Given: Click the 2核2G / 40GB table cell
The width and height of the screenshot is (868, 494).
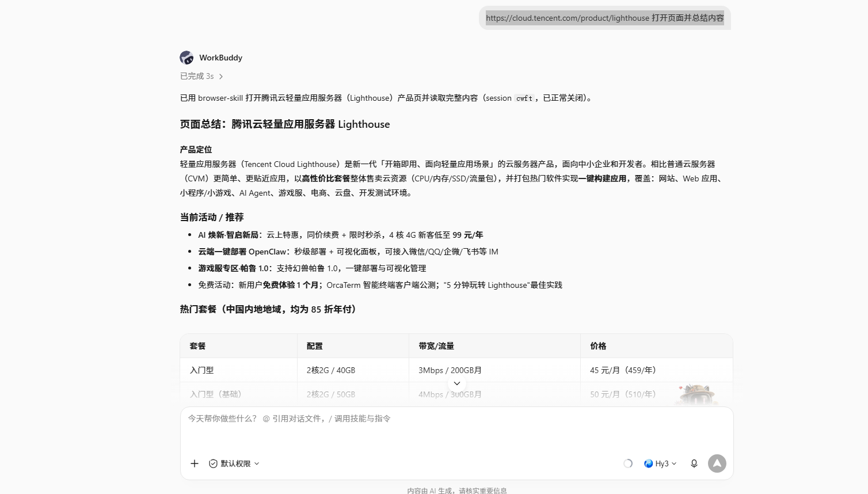Looking at the screenshot, I should [x=353, y=370].
